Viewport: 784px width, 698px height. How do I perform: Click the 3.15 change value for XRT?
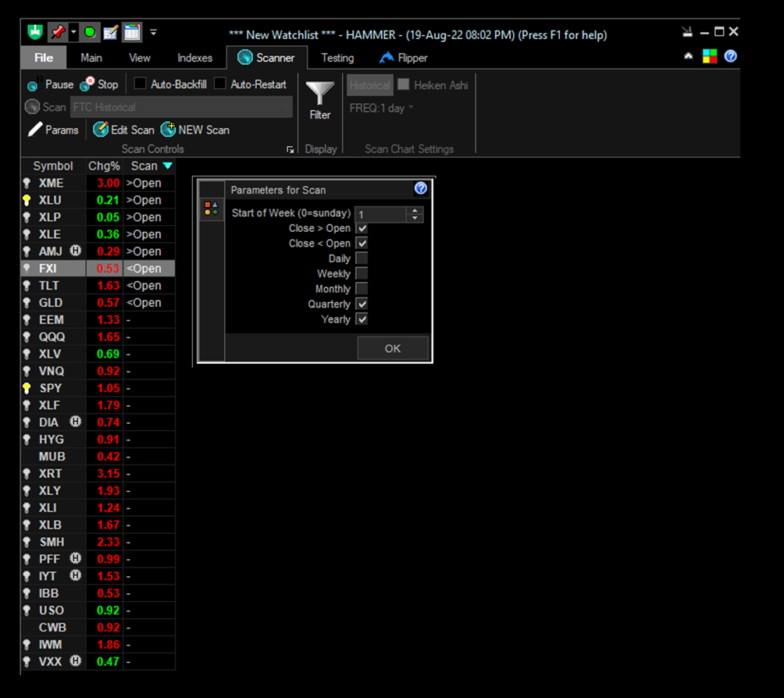coord(109,474)
